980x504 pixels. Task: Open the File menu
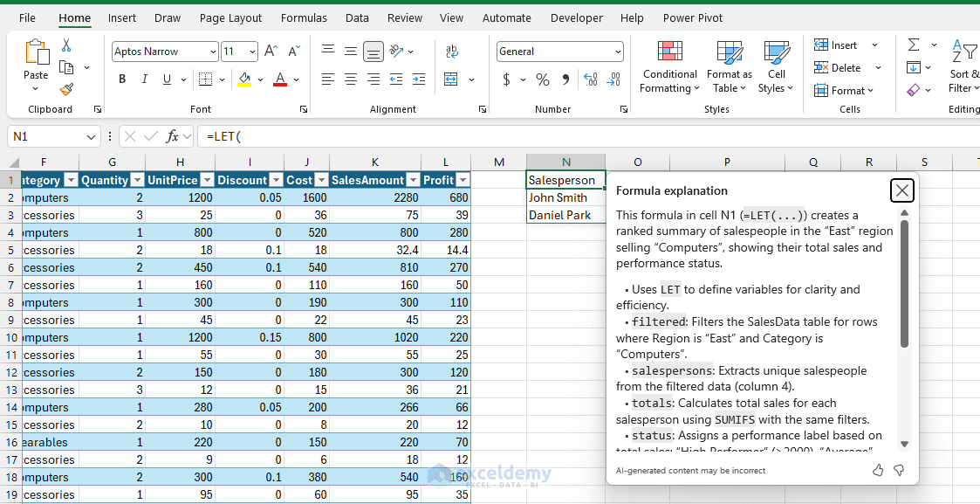(27, 18)
